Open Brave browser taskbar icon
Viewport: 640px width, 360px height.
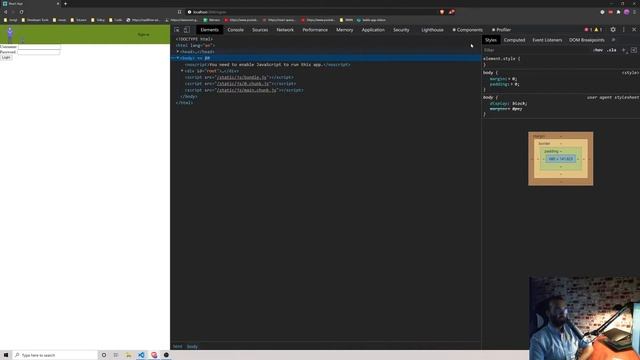pos(154,355)
